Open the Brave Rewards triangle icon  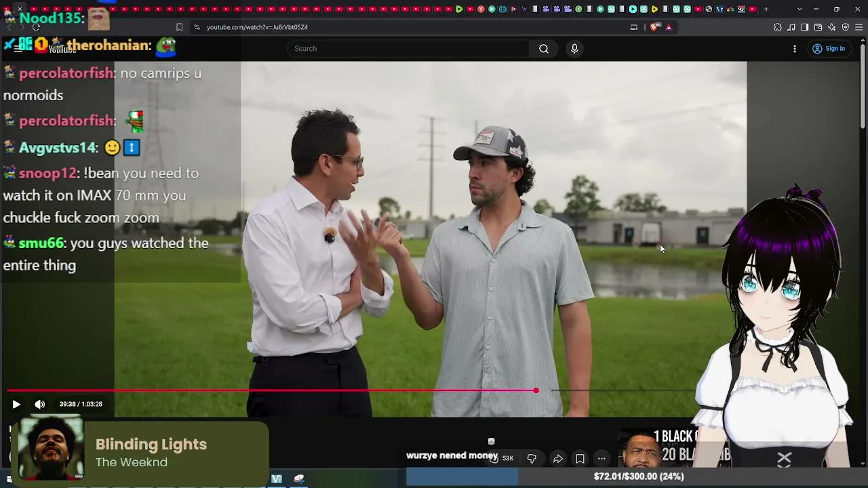click(x=669, y=27)
